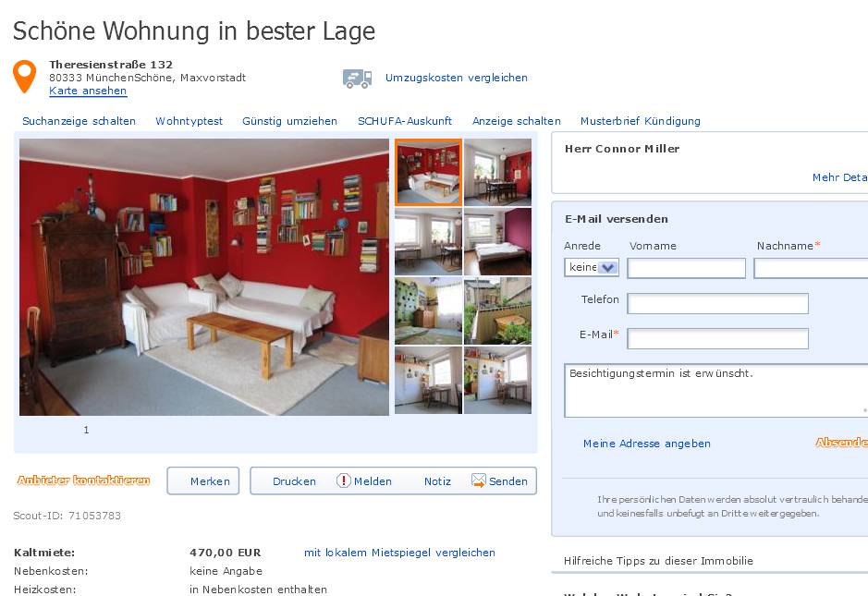Click the Merken button
Viewport: 868px width, 596px height.
pos(203,480)
